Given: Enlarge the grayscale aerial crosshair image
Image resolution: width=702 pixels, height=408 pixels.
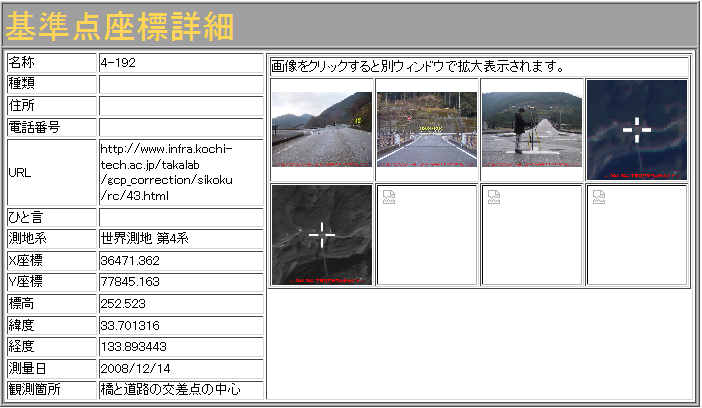Looking at the screenshot, I should (322, 235).
